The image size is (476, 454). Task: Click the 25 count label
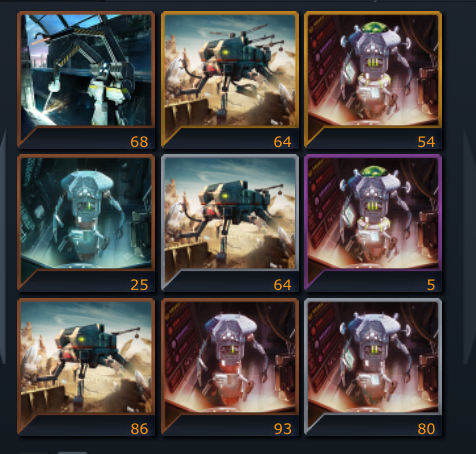(139, 285)
